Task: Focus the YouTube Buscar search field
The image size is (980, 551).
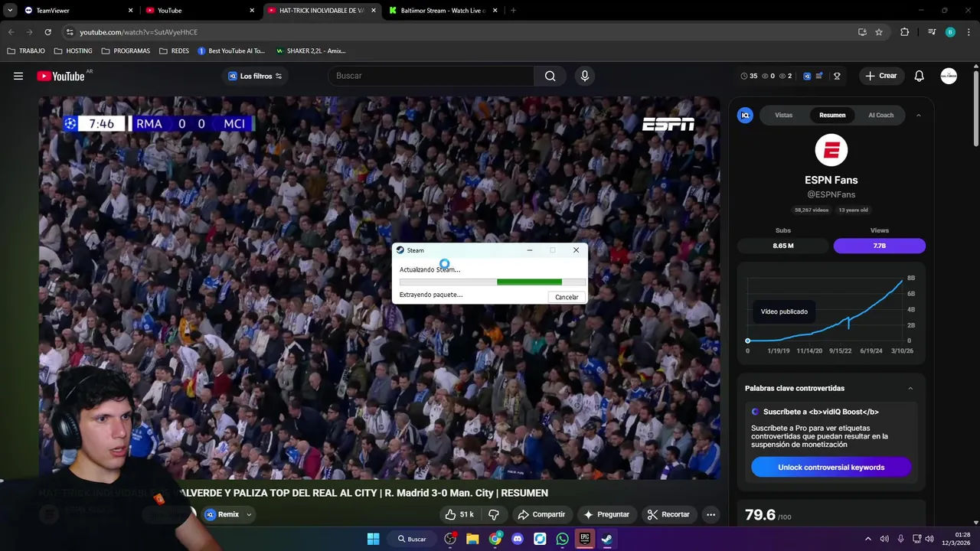Action: point(431,76)
